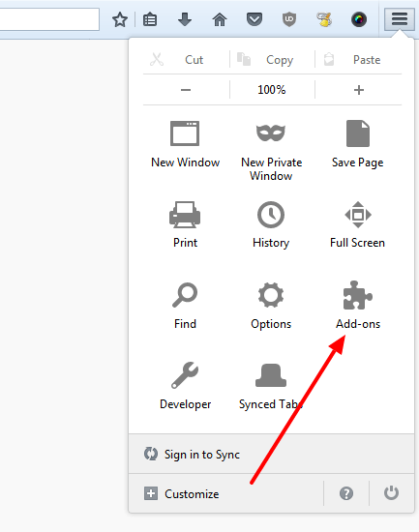This screenshot has height=532, width=419.
Task: Open the Find magnifier icon
Action: coord(185,295)
